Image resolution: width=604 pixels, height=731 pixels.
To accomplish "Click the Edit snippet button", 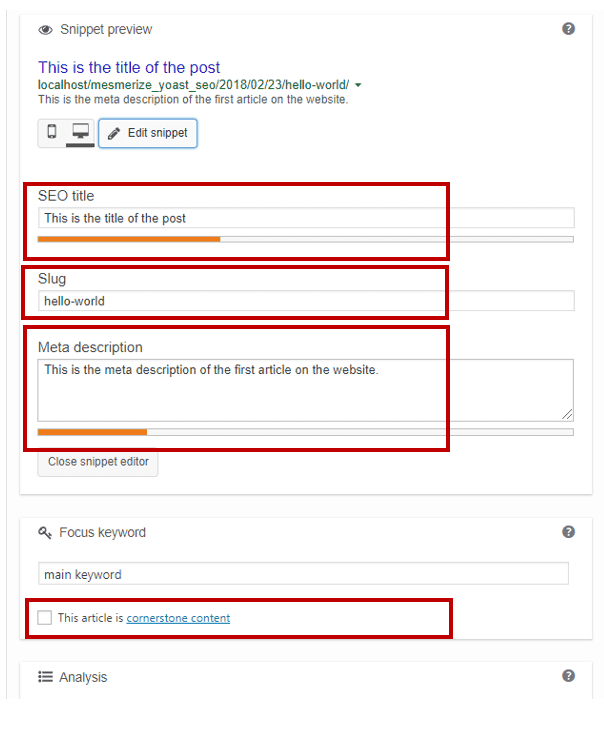I will tap(148, 133).
